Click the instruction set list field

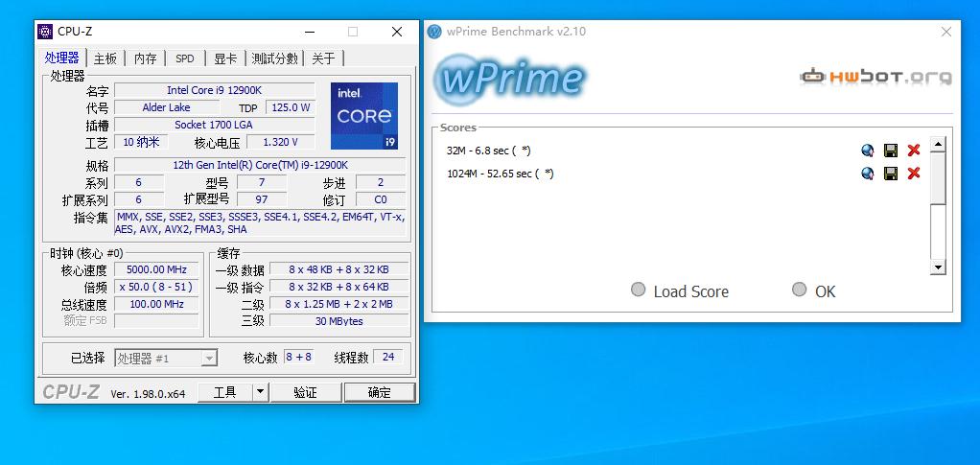coord(260,223)
